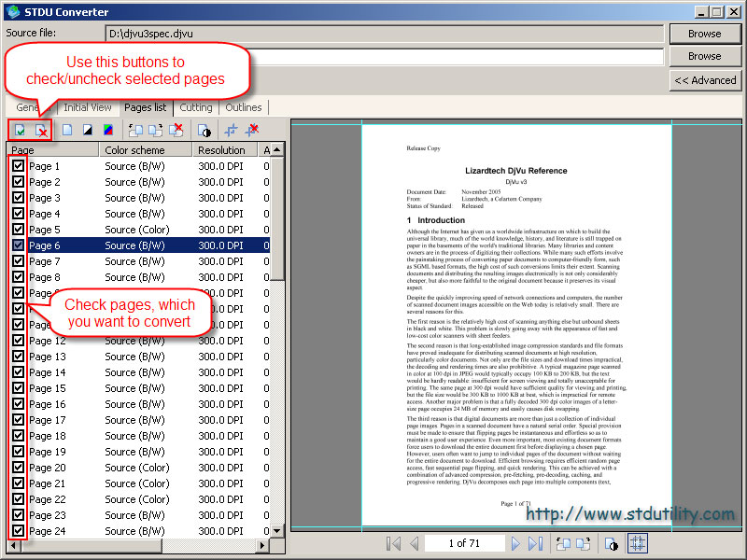
Task: Remove cutting icon with red X
Action: tap(251, 130)
